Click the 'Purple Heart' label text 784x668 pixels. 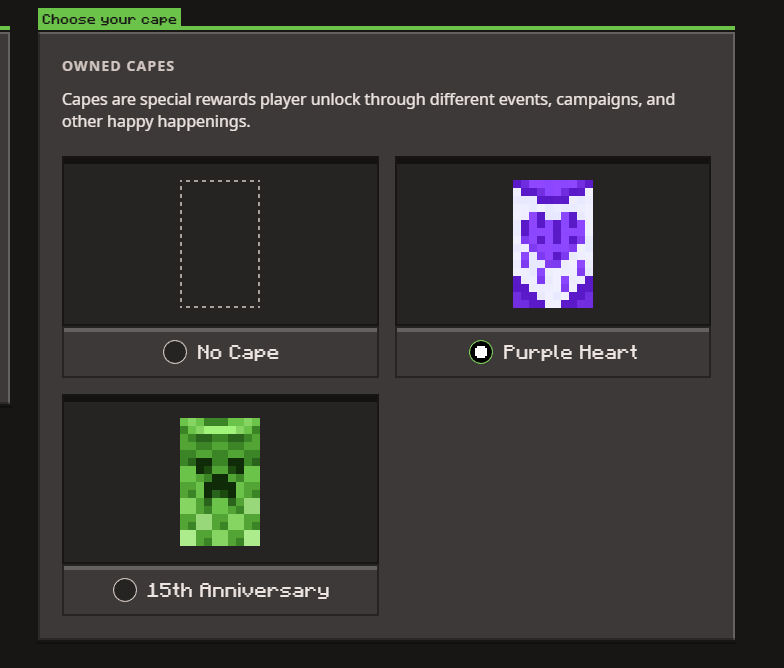[x=570, y=352]
